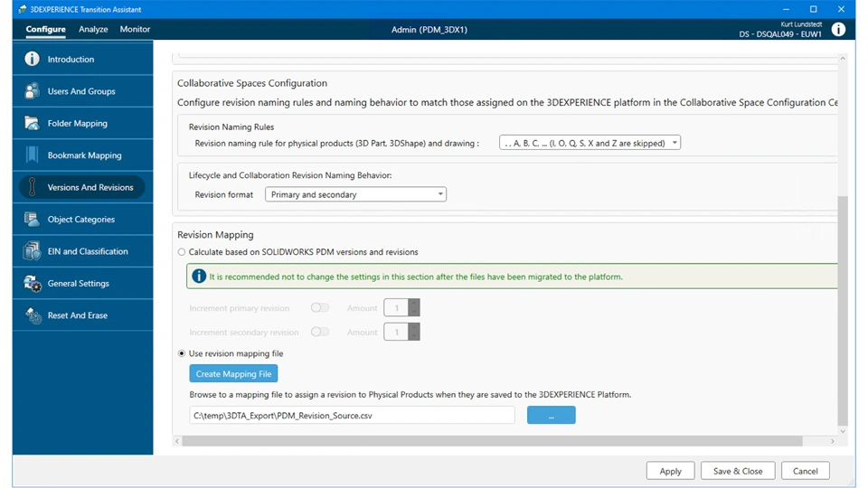
Task: Click the mapping file path input field
Action: point(352,415)
